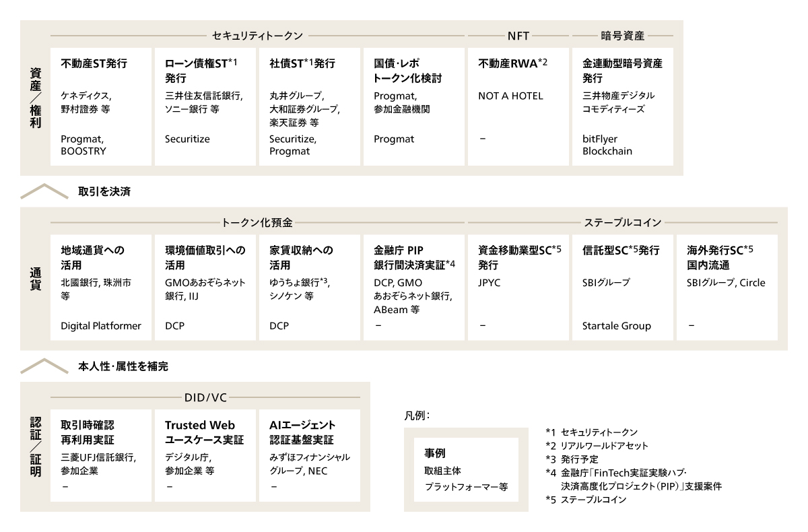Click the 認証/証明 row label

click(36, 447)
